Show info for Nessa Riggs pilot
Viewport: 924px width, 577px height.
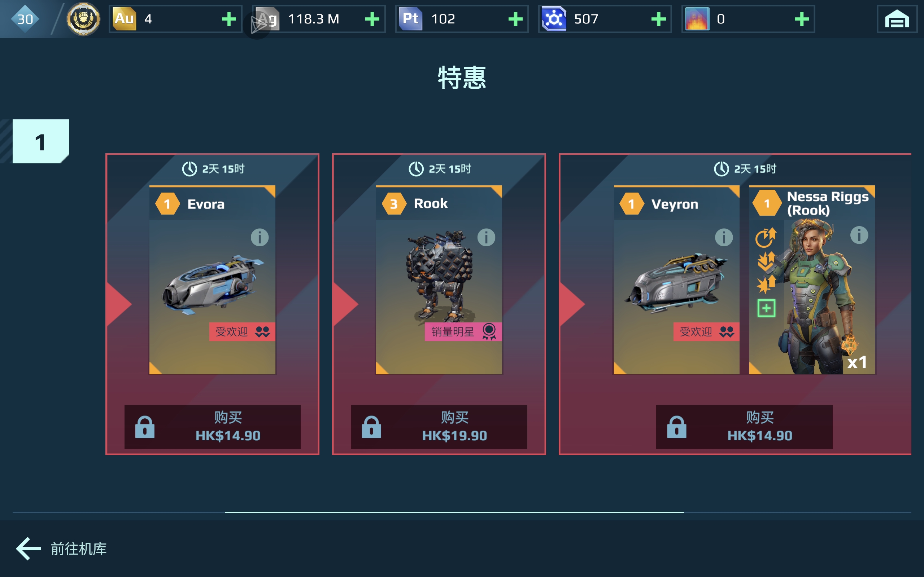coord(859,235)
